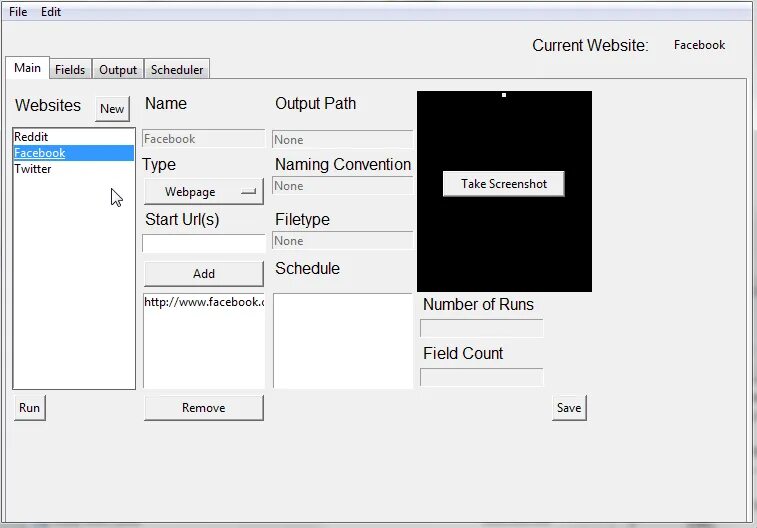This screenshot has height=528, width=757.
Task: Click inside the Schedule list box
Action: click(343, 341)
